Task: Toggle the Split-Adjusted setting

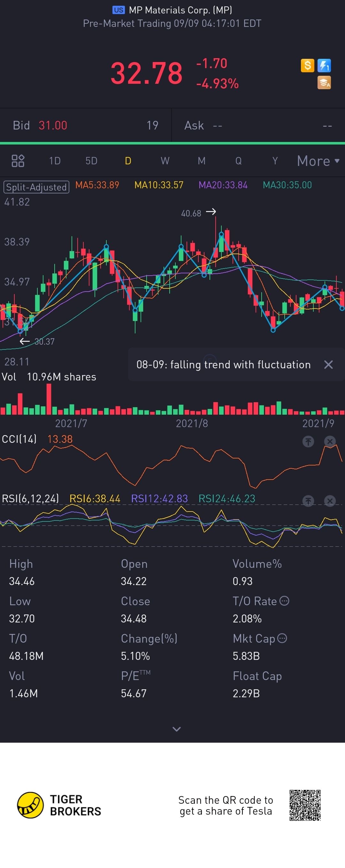Action: click(x=36, y=187)
